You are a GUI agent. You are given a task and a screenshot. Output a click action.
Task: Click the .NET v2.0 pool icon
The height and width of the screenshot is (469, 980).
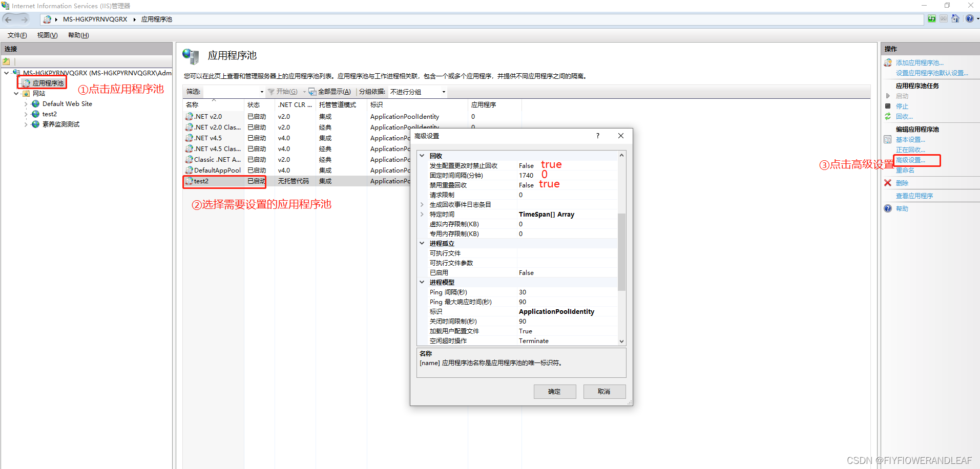pos(189,117)
